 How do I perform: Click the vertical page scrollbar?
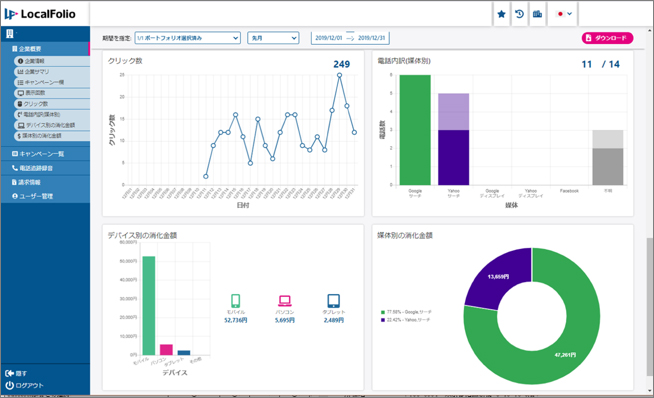pos(650,307)
